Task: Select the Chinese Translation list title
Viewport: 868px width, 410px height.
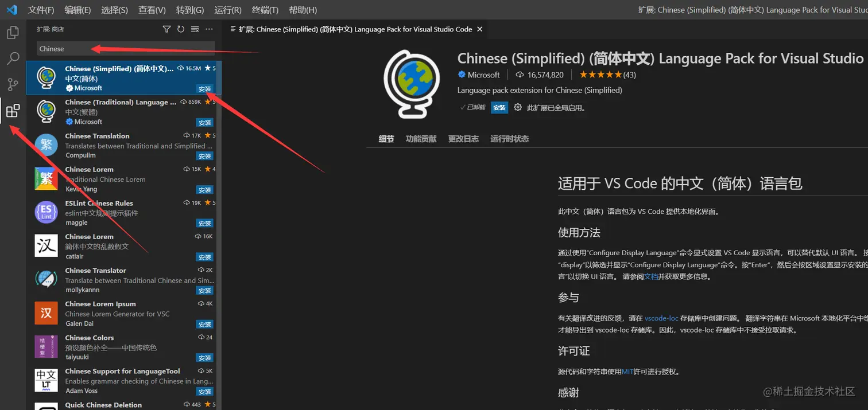Action: (x=97, y=136)
